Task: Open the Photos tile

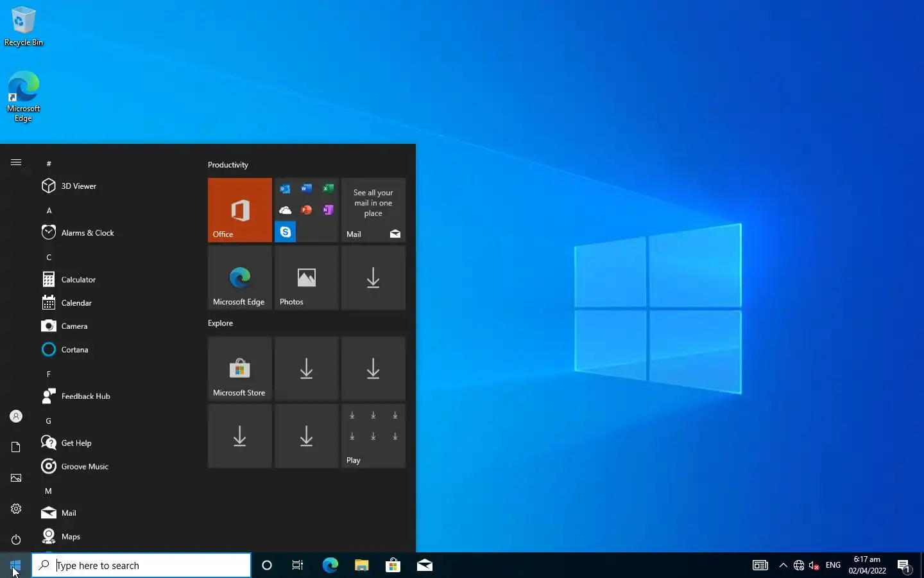Action: click(307, 277)
